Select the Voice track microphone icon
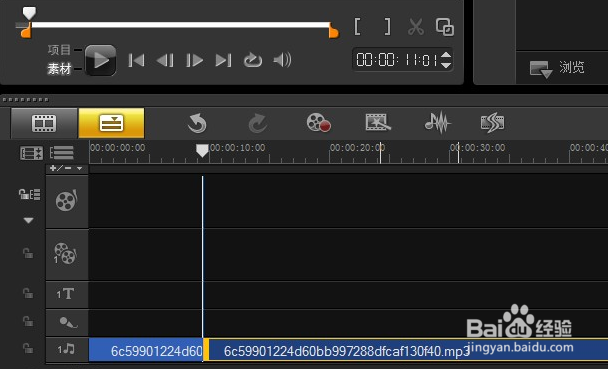 [68, 322]
